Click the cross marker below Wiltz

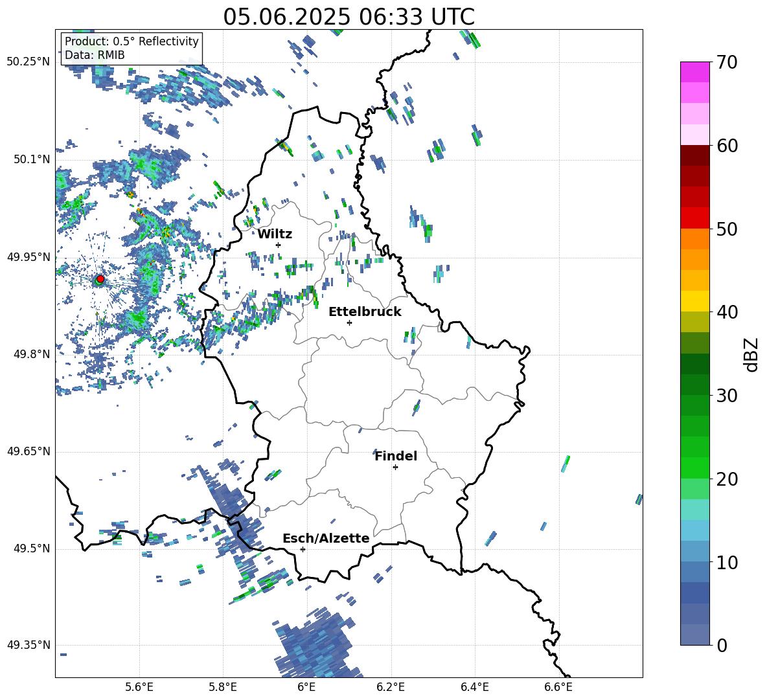(279, 245)
